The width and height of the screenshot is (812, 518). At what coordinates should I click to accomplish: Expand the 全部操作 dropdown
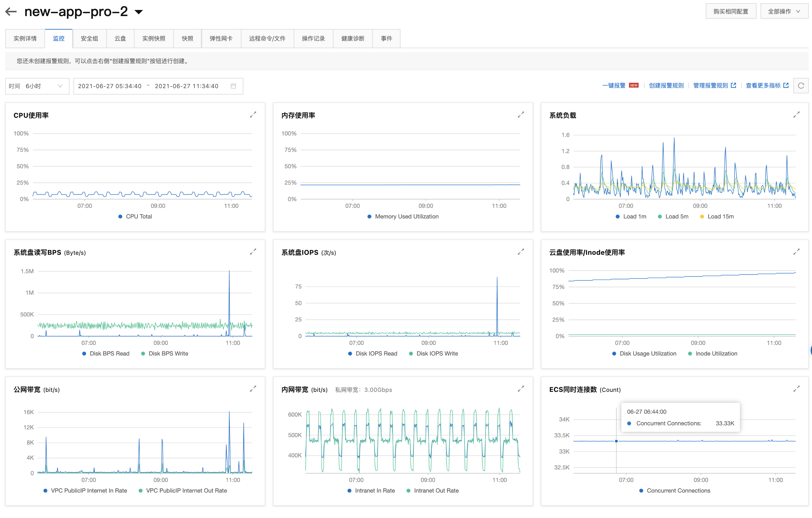pyautogui.click(x=784, y=12)
